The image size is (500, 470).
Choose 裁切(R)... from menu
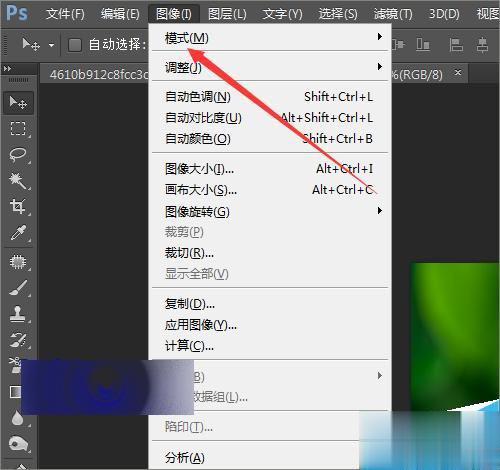click(x=270, y=253)
